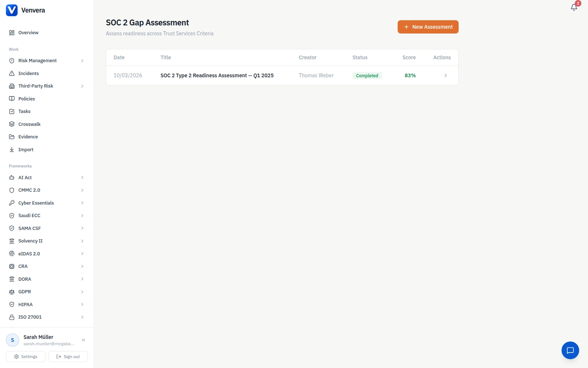Click the AI Act robot icon
Image resolution: width=588 pixels, height=368 pixels.
point(12,178)
